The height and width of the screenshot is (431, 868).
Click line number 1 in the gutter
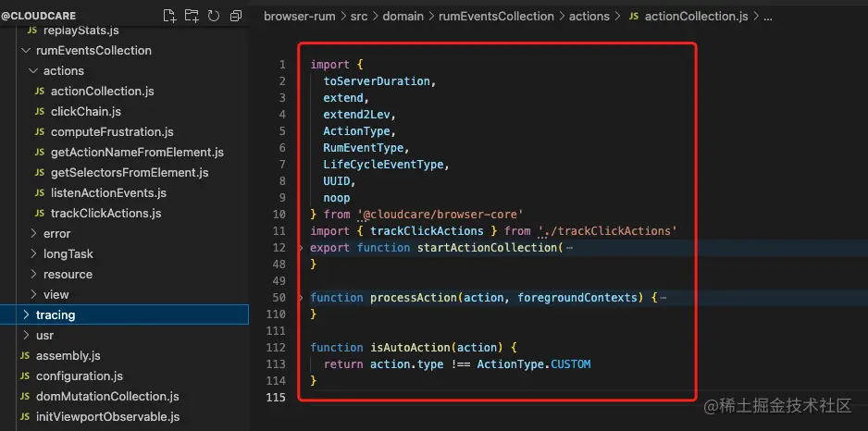(x=282, y=65)
